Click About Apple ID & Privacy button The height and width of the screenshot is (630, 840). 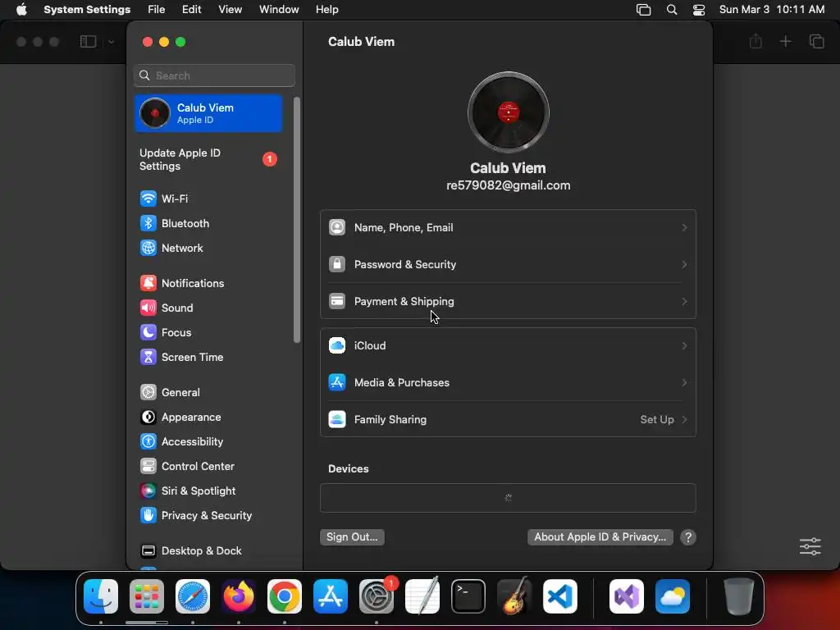click(x=600, y=537)
